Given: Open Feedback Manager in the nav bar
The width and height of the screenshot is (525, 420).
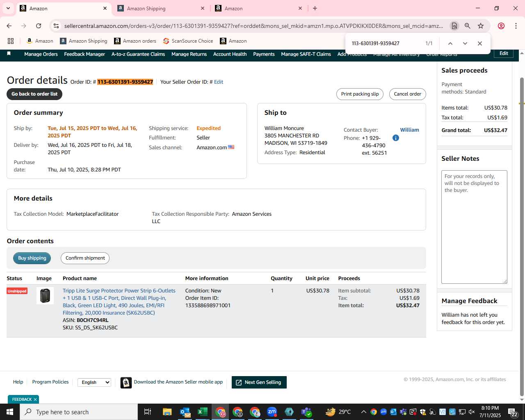Looking at the screenshot, I should tap(84, 54).
